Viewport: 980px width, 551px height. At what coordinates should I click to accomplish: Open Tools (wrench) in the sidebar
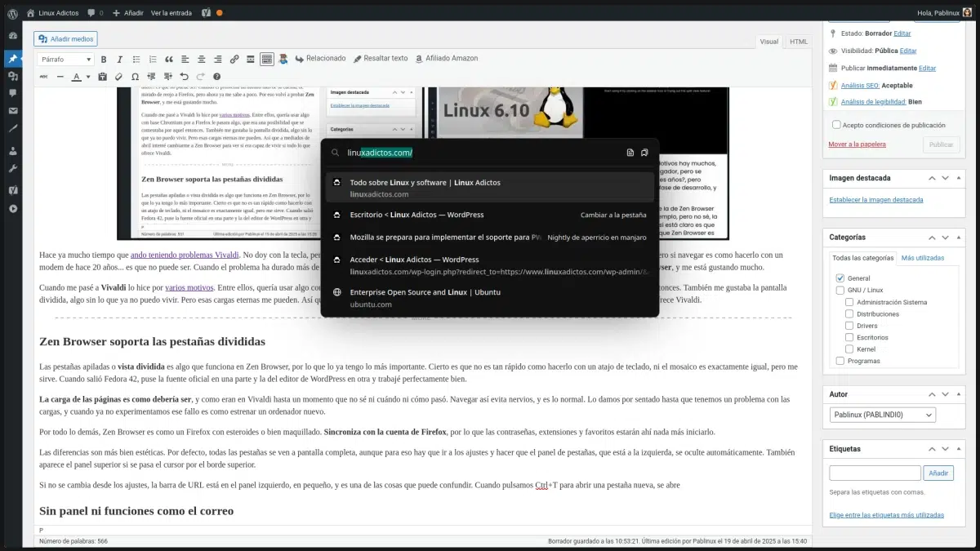pos(12,168)
